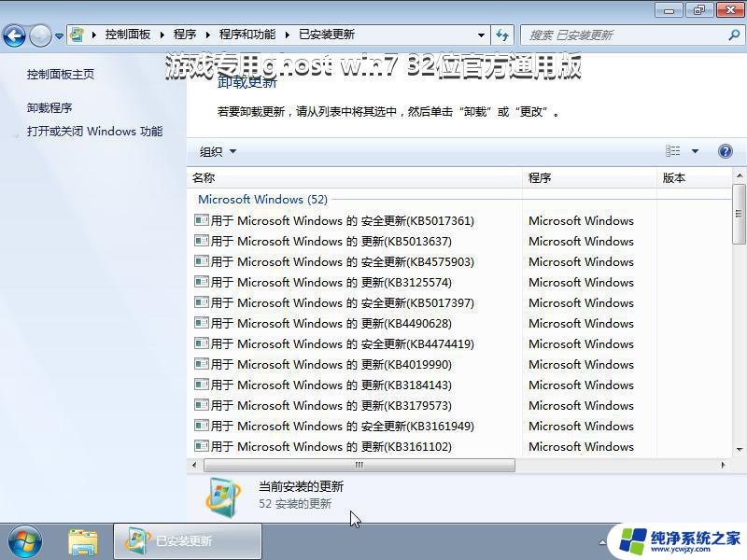Image resolution: width=747 pixels, height=560 pixels.
Task: Click the Control Panel icon in address bar
Action: point(77,35)
